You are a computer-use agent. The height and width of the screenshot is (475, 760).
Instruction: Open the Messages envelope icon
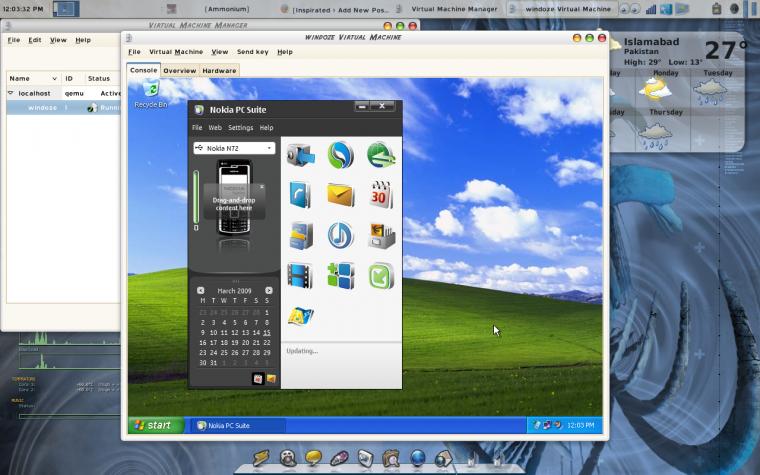click(x=341, y=195)
